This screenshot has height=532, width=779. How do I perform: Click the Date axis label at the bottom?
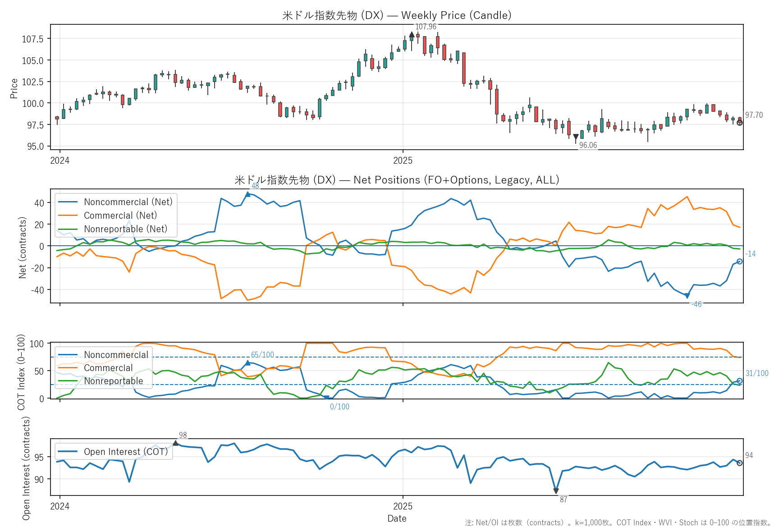[397, 518]
